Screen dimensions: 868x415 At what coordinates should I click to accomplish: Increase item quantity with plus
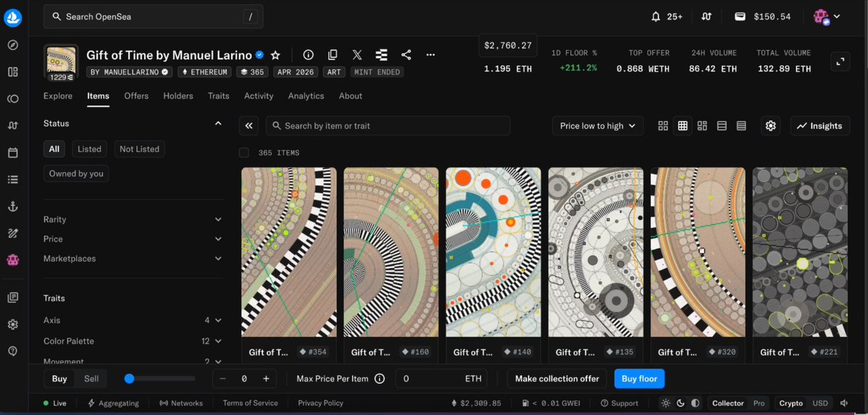click(x=266, y=379)
